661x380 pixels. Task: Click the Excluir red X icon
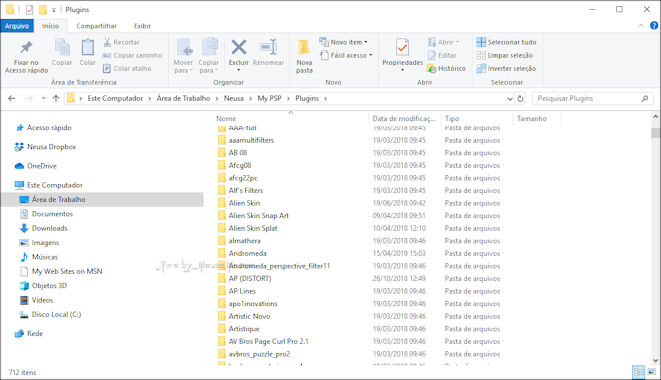tap(239, 47)
